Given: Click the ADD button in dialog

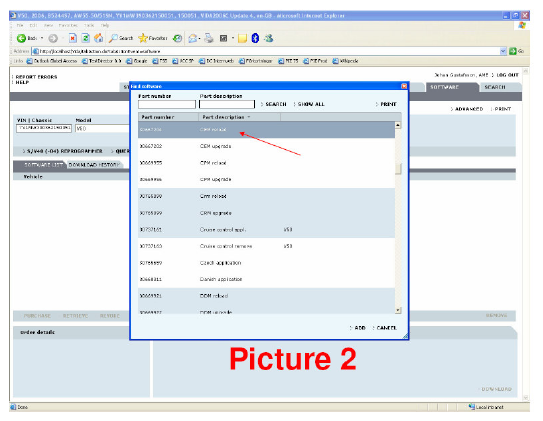Looking at the screenshot, I should [x=357, y=328].
